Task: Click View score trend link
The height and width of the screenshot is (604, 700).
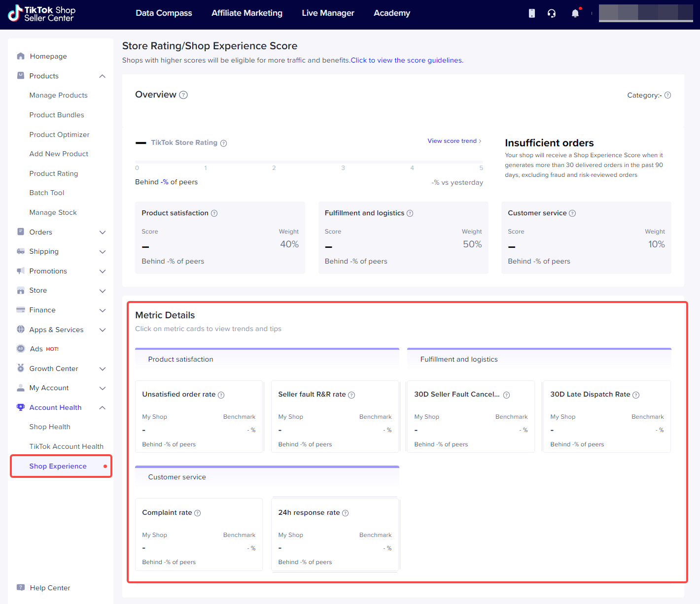Action: [455, 141]
